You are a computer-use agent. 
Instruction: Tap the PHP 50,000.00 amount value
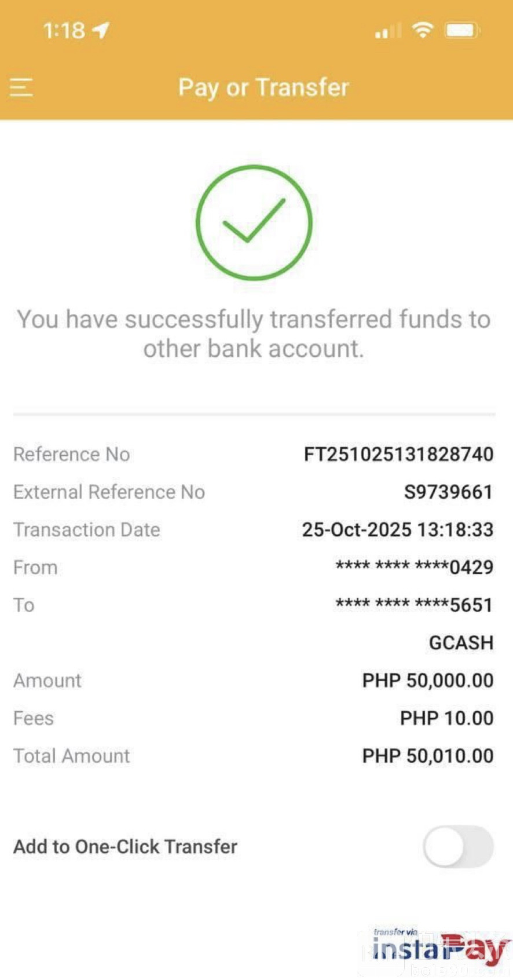(x=427, y=681)
